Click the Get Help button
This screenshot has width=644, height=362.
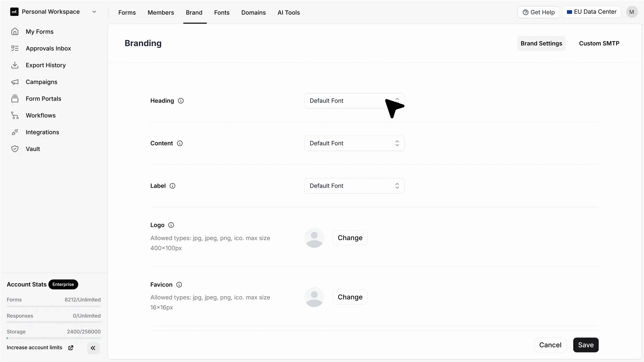click(x=538, y=12)
